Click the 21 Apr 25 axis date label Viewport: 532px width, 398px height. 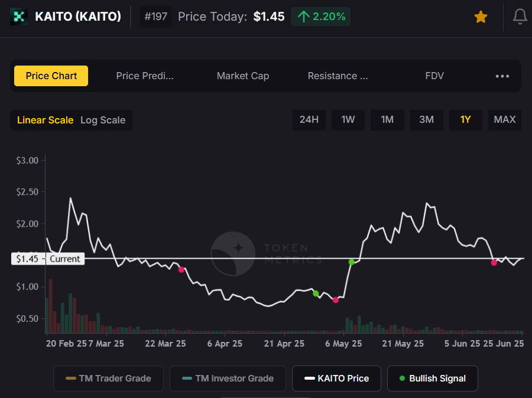(284, 344)
